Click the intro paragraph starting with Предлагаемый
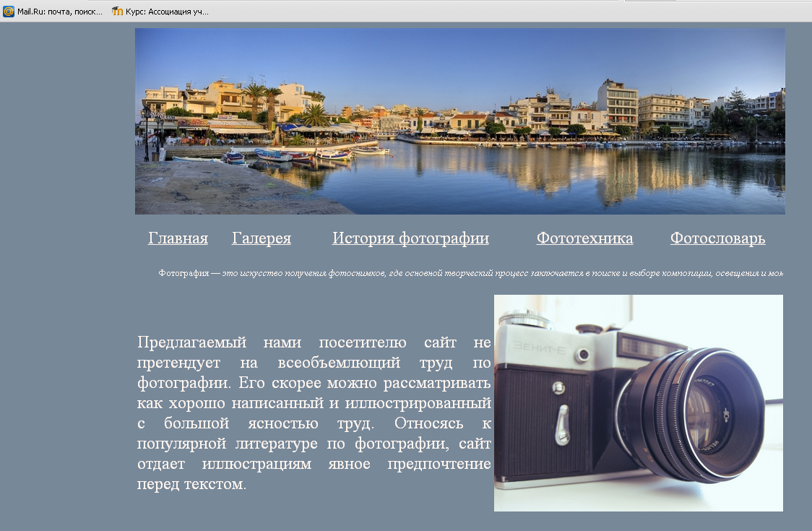The image size is (812, 531). (314, 413)
